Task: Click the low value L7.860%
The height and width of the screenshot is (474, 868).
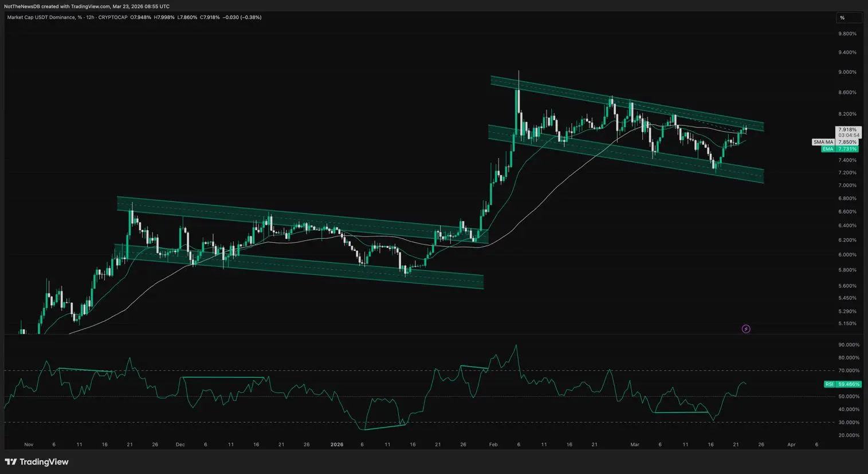Action: [x=187, y=17]
